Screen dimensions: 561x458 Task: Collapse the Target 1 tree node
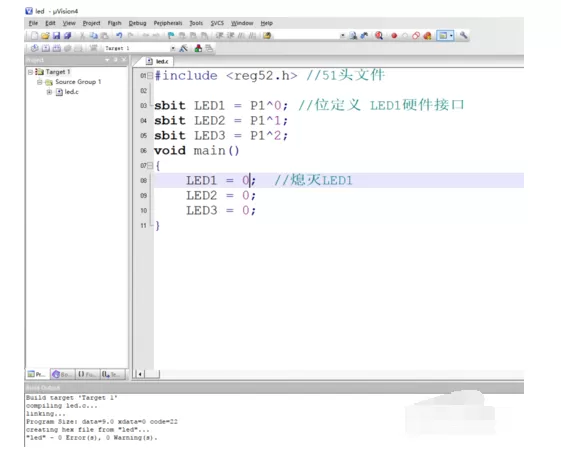[x=30, y=72]
